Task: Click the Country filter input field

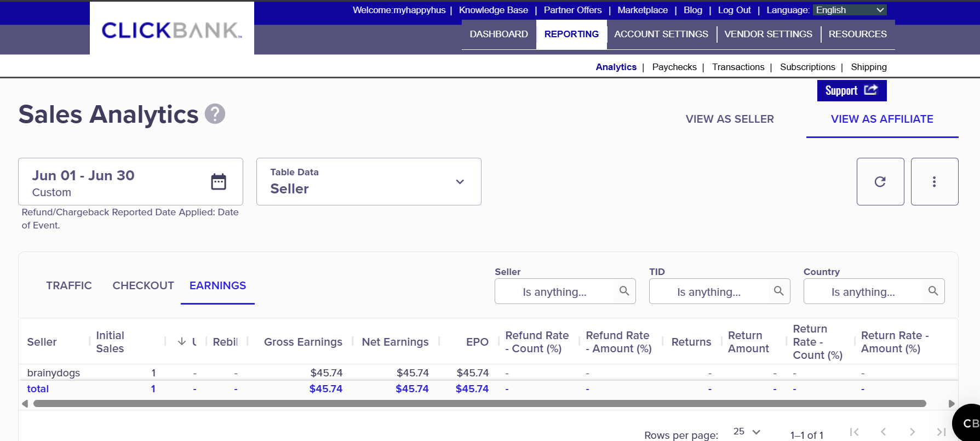Action: (x=874, y=291)
